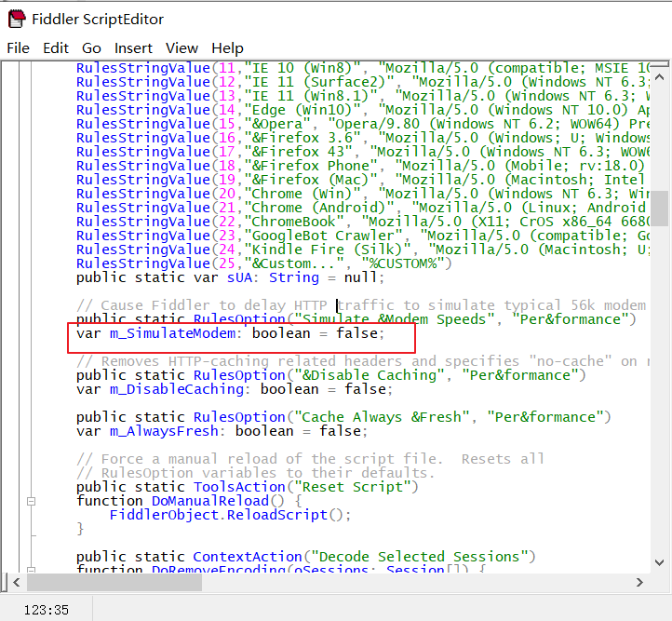The width and height of the screenshot is (672, 621).
Task: Open the Help menu
Action: click(x=227, y=48)
